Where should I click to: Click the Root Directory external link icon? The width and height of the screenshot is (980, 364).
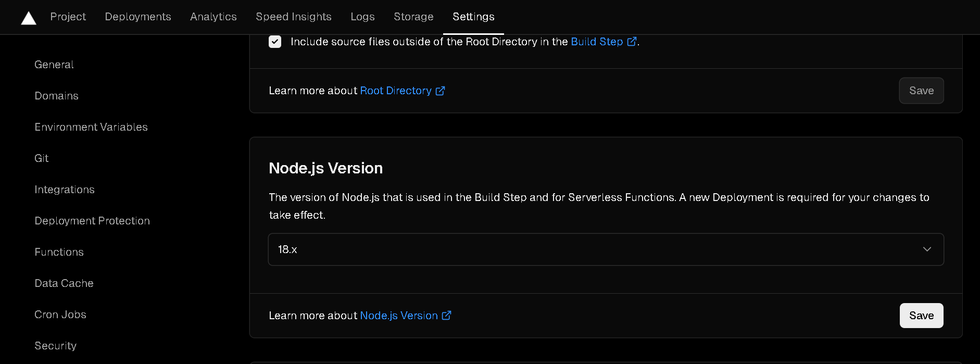(x=441, y=91)
